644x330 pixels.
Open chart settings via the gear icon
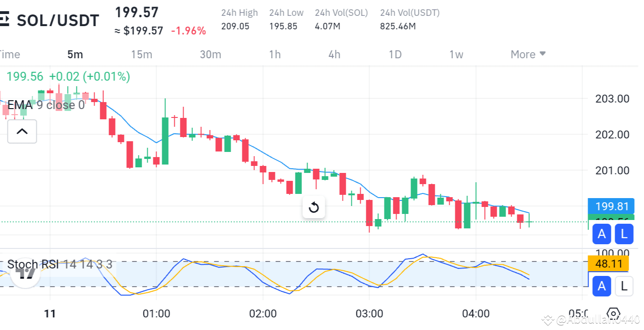[x=614, y=314]
